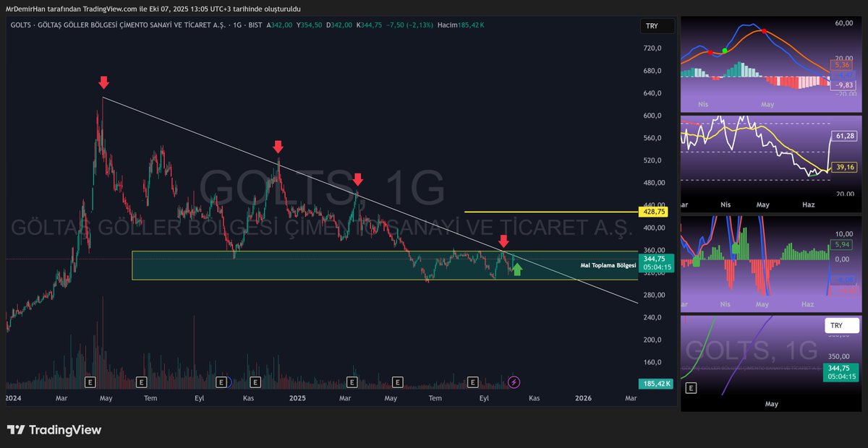The height and width of the screenshot is (448, 868).
Task: Click the orange 5,36 MACD value label
Action: tap(841, 65)
